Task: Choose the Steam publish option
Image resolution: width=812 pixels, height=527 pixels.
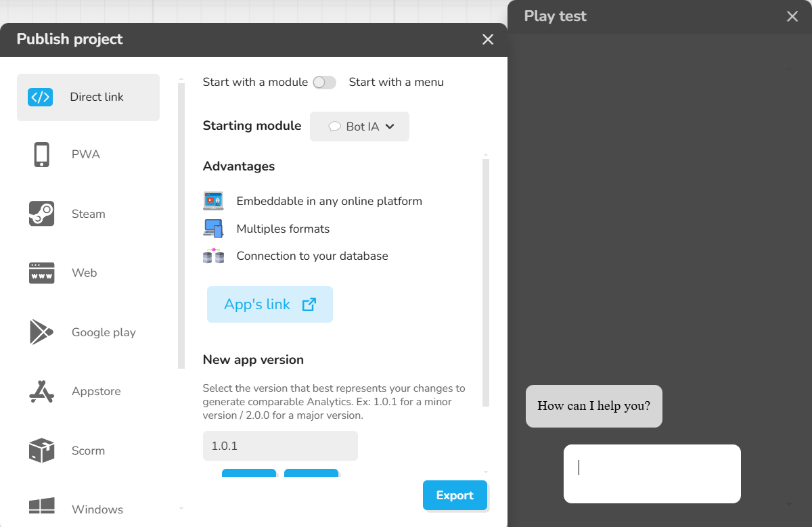Action: coord(88,214)
